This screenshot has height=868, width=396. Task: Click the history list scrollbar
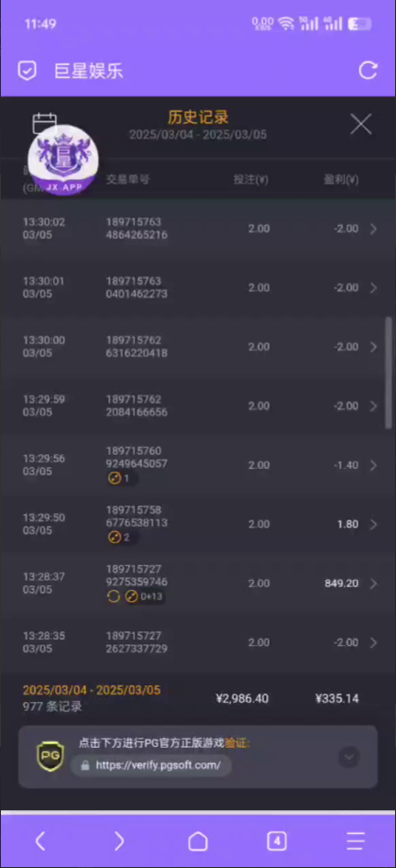click(x=389, y=373)
